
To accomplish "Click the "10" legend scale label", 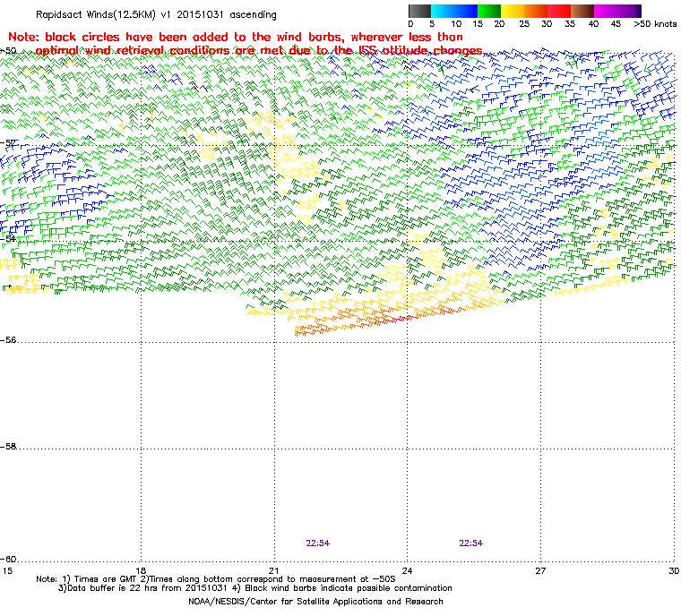I will [456, 24].
